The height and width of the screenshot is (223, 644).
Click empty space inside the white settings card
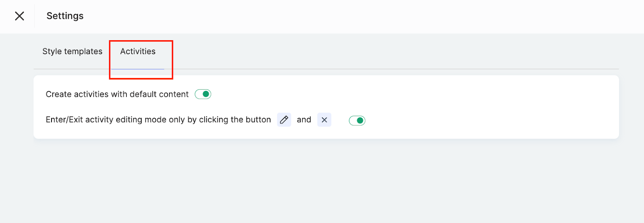click(483, 106)
